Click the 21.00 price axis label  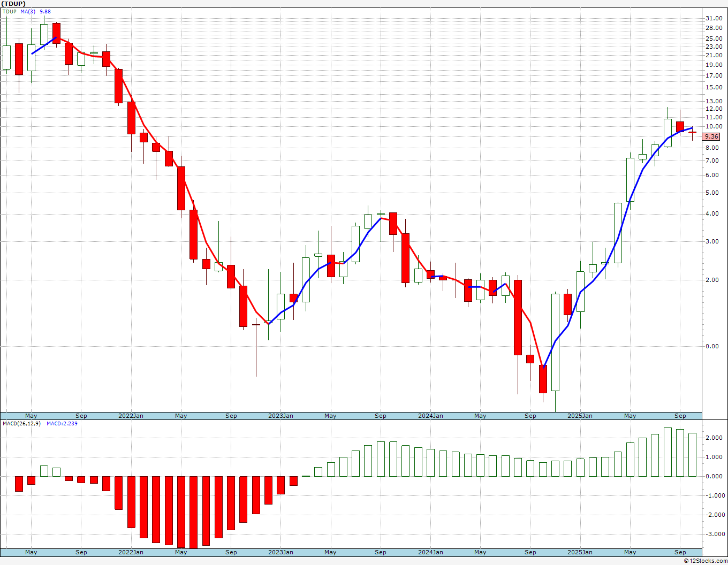[x=715, y=55]
